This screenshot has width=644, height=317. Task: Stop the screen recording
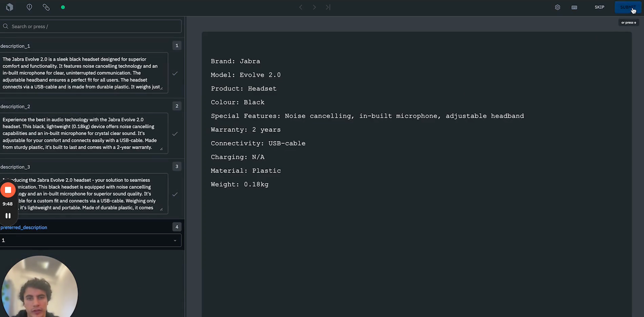click(x=8, y=190)
